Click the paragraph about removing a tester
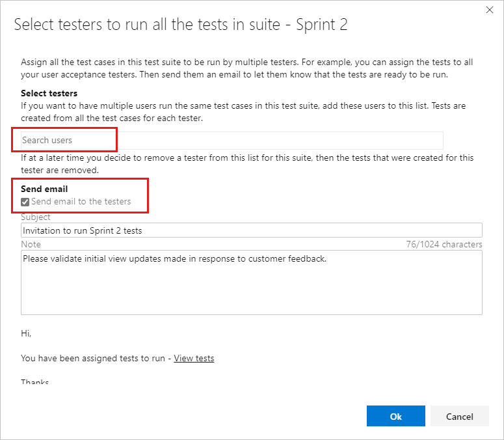 247,164
